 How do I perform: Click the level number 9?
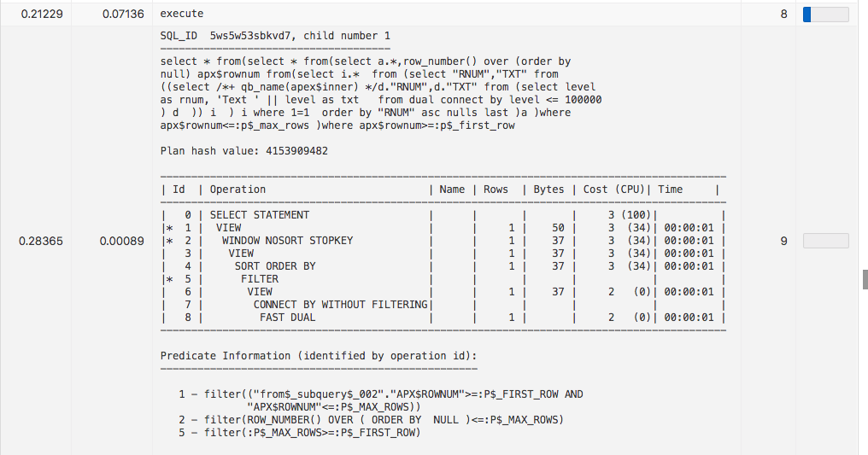coord(783,242)
